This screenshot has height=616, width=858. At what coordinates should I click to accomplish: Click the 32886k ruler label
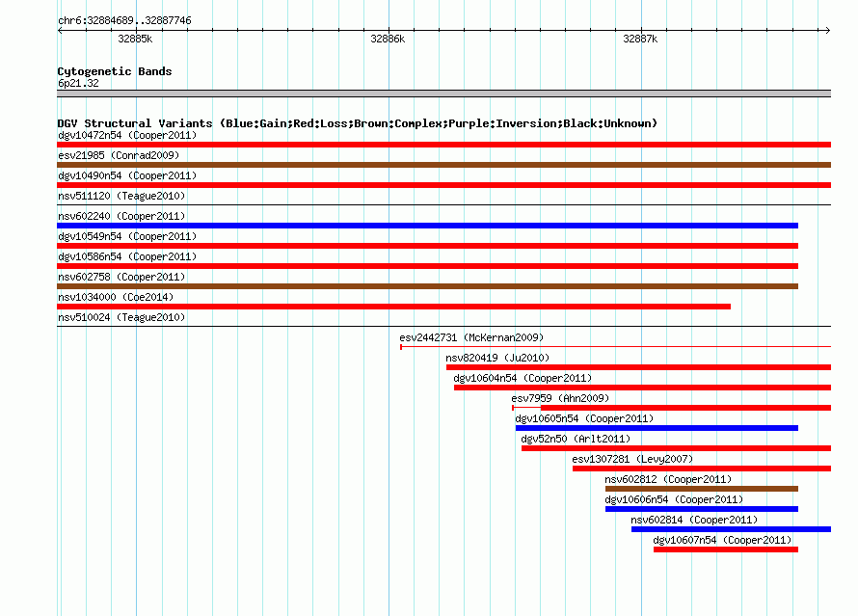(x=388, y=39)
